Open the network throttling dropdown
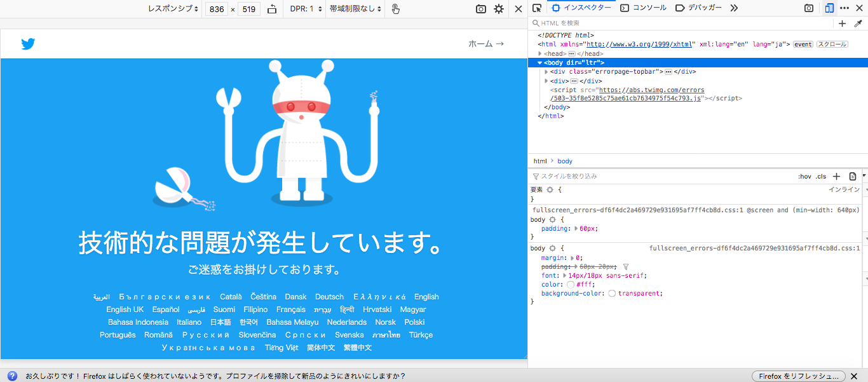868x382 pixels. (356, 9)
